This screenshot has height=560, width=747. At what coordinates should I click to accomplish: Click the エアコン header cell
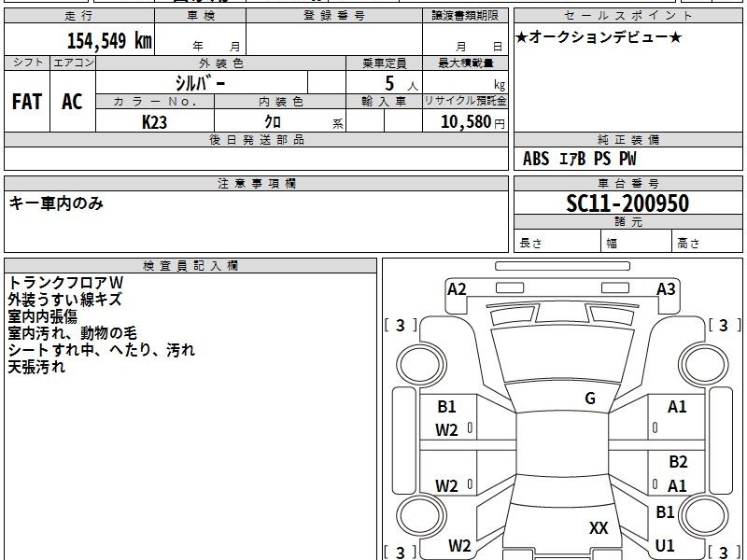point(73,63)
